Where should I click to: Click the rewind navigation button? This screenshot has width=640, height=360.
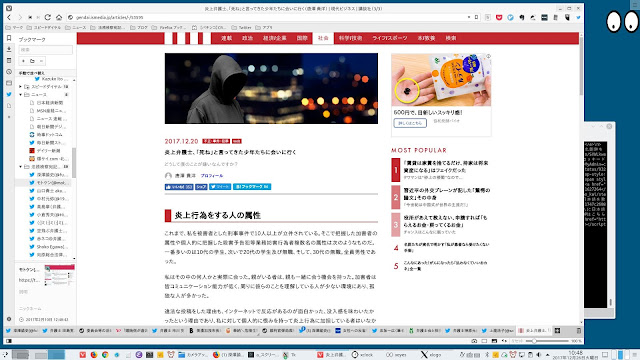pyautogui.click(x=30, y=18)
